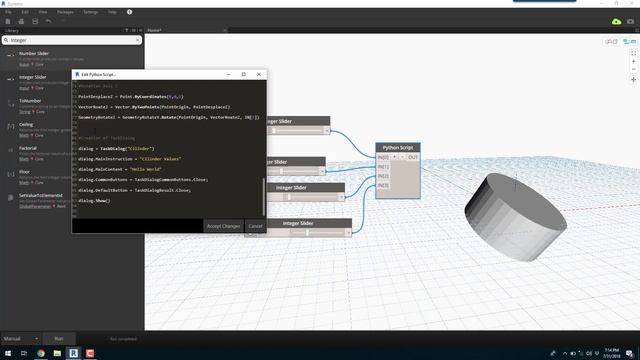Open the Settings menu

[91, 12]
